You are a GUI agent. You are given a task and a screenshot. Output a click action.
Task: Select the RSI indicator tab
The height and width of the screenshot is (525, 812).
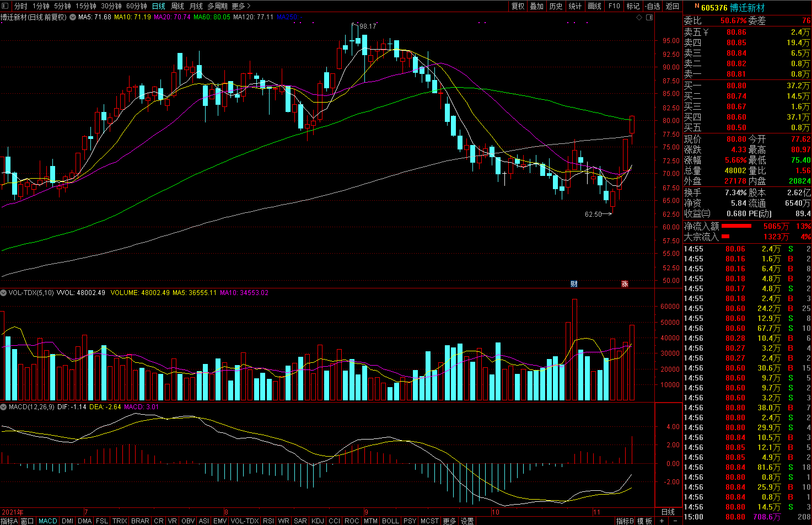click(x=268, y=521)
